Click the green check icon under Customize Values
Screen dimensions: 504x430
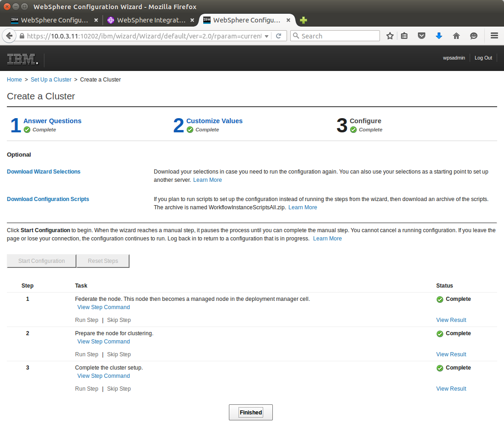pyautogui.click(x=190, y=130)
